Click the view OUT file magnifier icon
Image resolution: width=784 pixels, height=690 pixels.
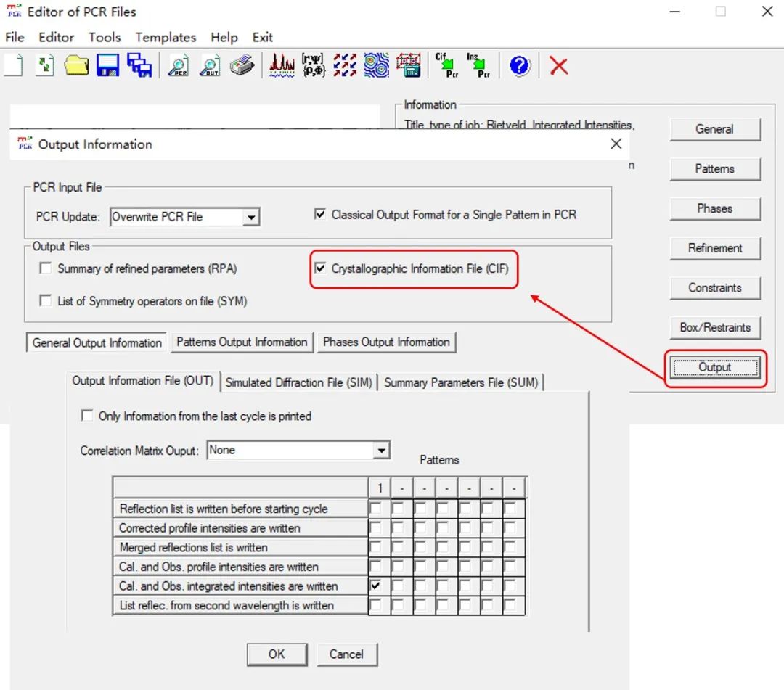tap(210, 66)
